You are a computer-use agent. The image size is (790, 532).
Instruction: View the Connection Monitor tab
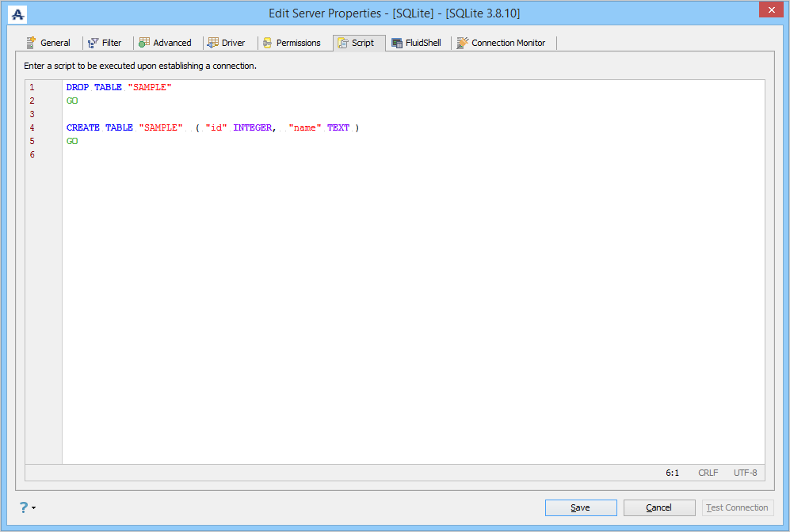502,43
